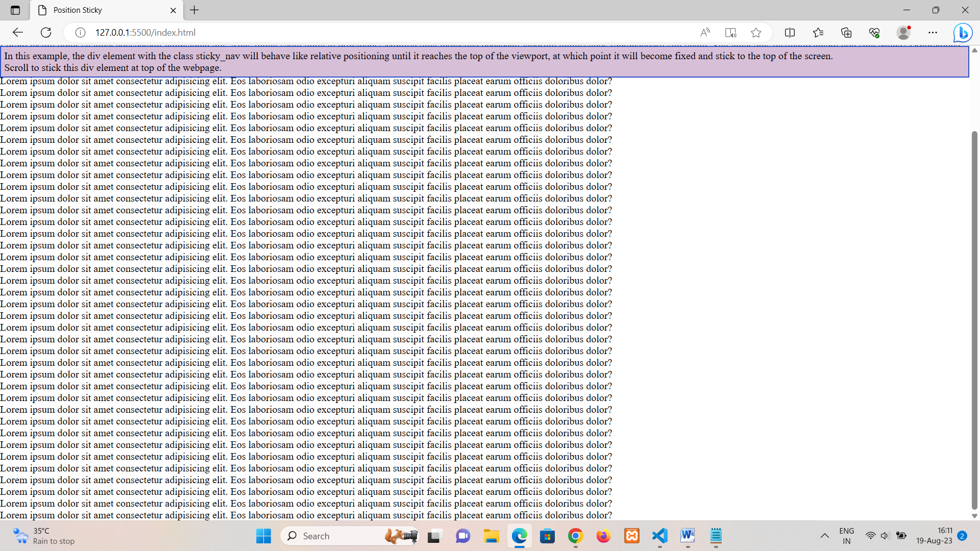The height and width of the screenshot is (551, 980).
Task: Open the volume speaker icon
Action: [885, 536]
